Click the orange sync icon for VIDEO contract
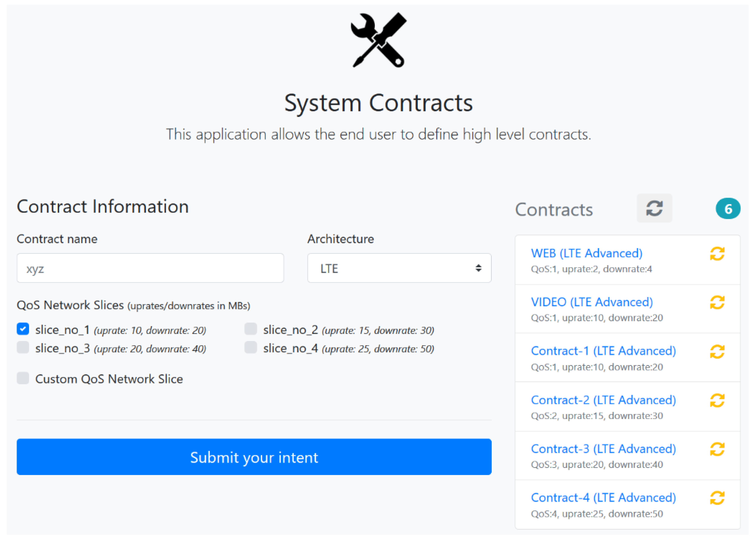756x543 pixels. click(x=717, y=302)
